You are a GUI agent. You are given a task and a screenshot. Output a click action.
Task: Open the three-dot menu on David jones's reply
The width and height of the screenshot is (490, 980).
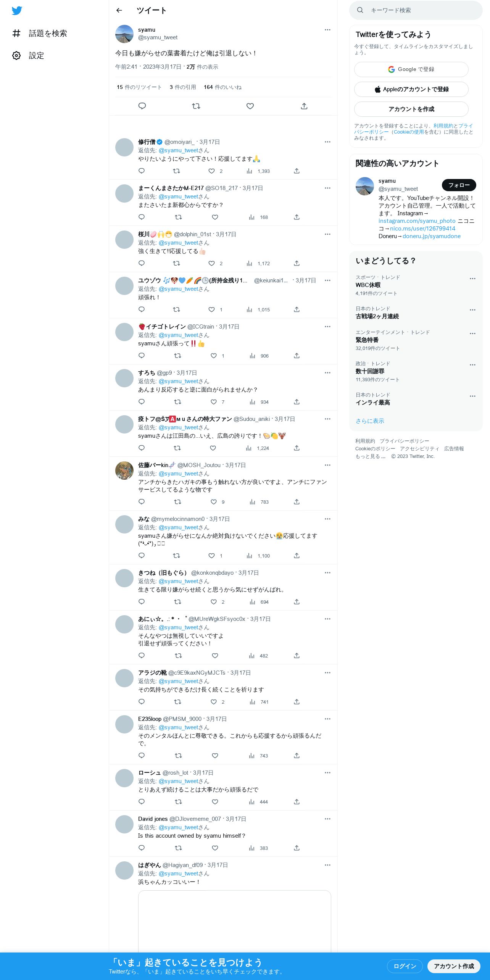pyautogui.click(x=327, y=819)
